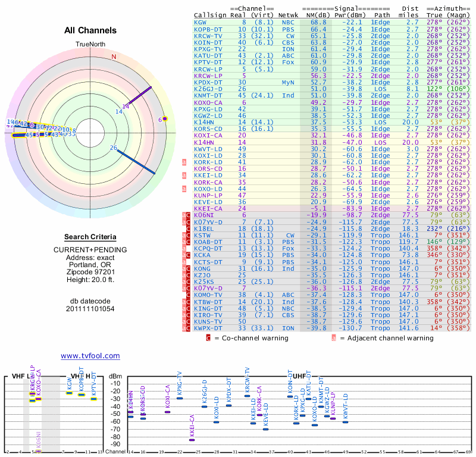The image size is (476, 457).
Task: Click the Zipcode 97201 text
Action: coord(90,272)
